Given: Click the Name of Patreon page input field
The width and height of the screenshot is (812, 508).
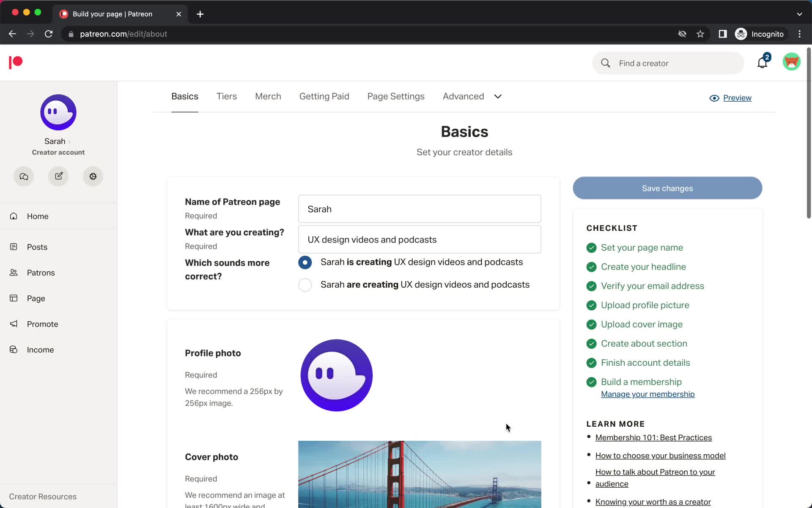Looking at the screenshot, I should 420,209.
